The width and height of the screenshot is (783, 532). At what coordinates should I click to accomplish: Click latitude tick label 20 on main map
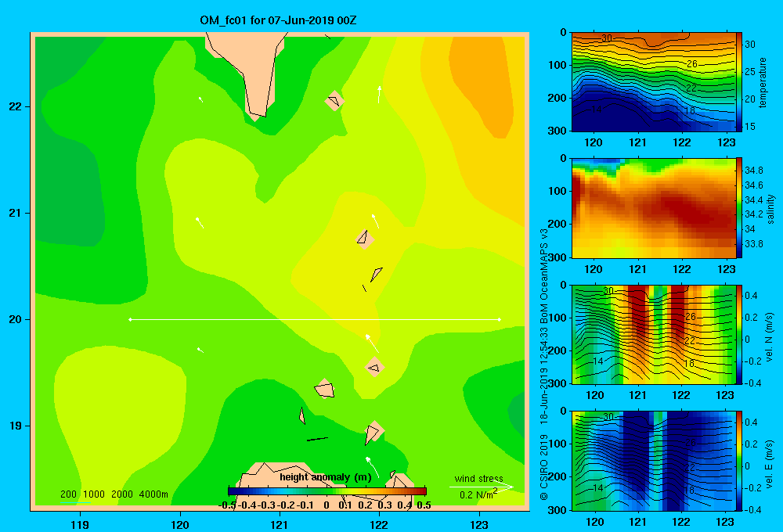click(16, 319)
